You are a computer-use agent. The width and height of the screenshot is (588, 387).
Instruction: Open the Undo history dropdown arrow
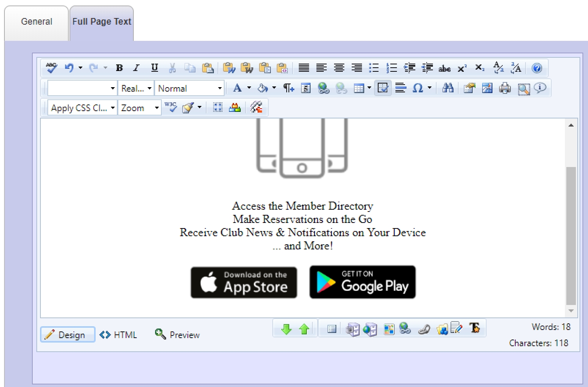(80, 68)
